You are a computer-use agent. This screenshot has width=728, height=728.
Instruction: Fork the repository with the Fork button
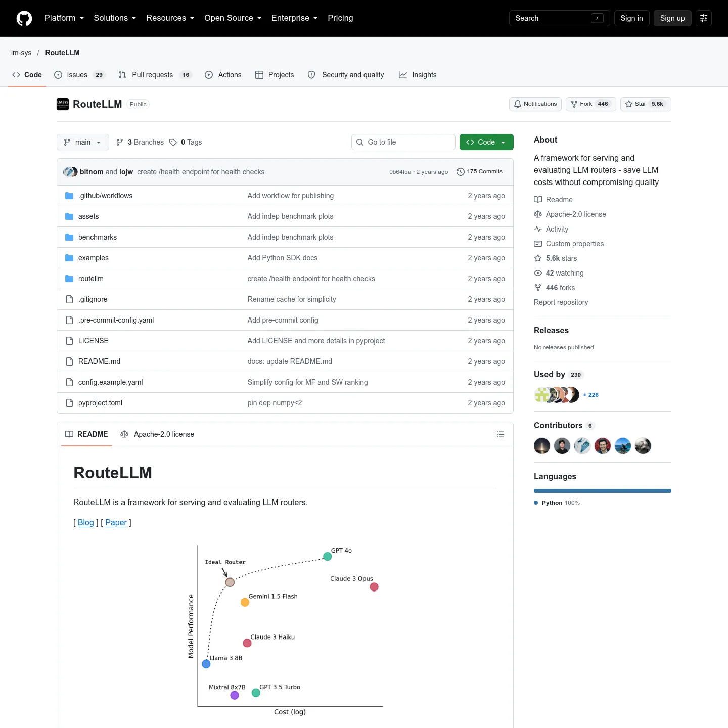pyautogui.click(x=591, y=104)
